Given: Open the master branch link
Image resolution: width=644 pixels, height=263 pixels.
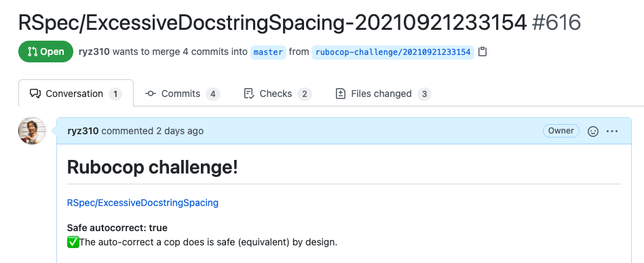Looking at the screenshot, I should pyautogui.click(x=268, y=52).
